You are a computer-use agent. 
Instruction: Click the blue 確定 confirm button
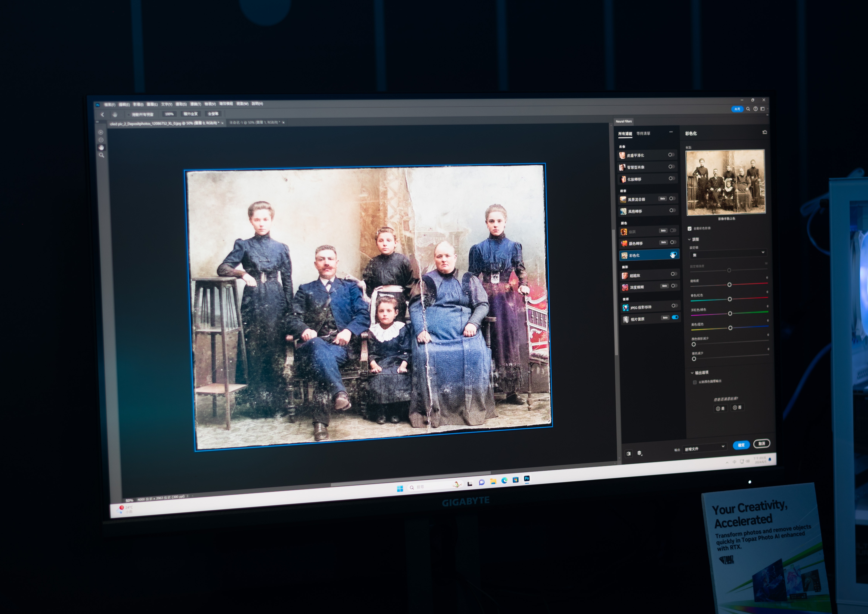coord(741,445)
